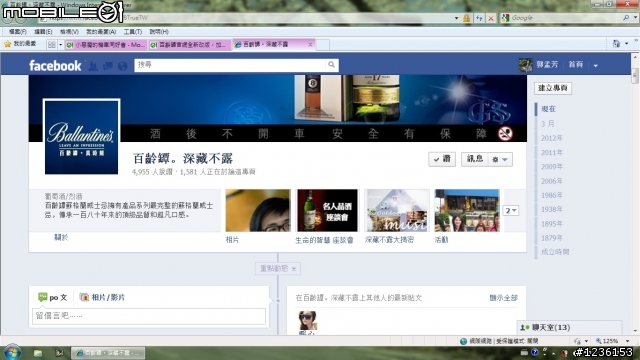The width and height of the screenshot is (640, 360).
Task: Click the Google search box in browser
Action: 565,18
